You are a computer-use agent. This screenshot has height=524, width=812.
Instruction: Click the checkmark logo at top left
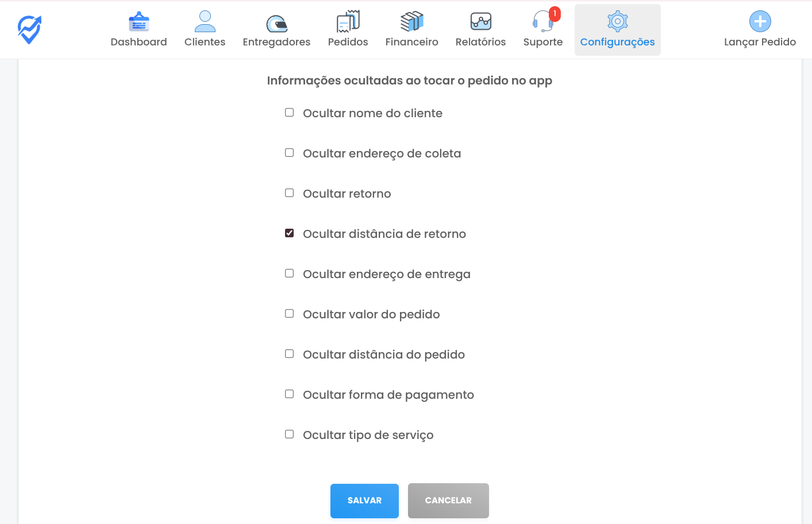click(29, 29)
